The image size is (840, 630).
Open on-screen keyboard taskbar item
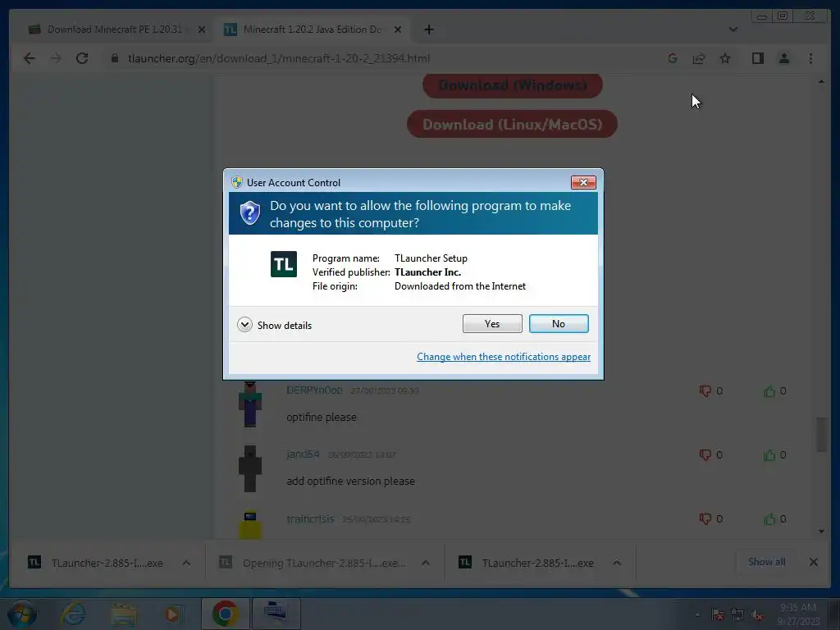276,612
